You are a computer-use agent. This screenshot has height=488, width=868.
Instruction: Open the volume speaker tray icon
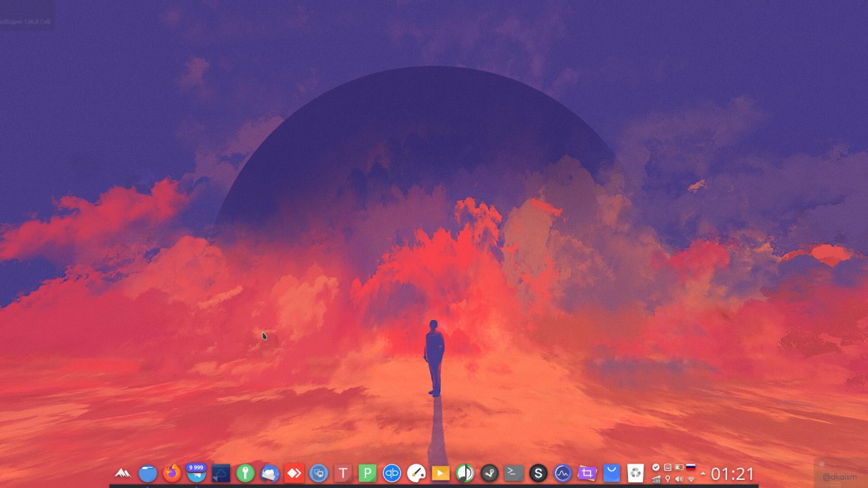point(679,479)
